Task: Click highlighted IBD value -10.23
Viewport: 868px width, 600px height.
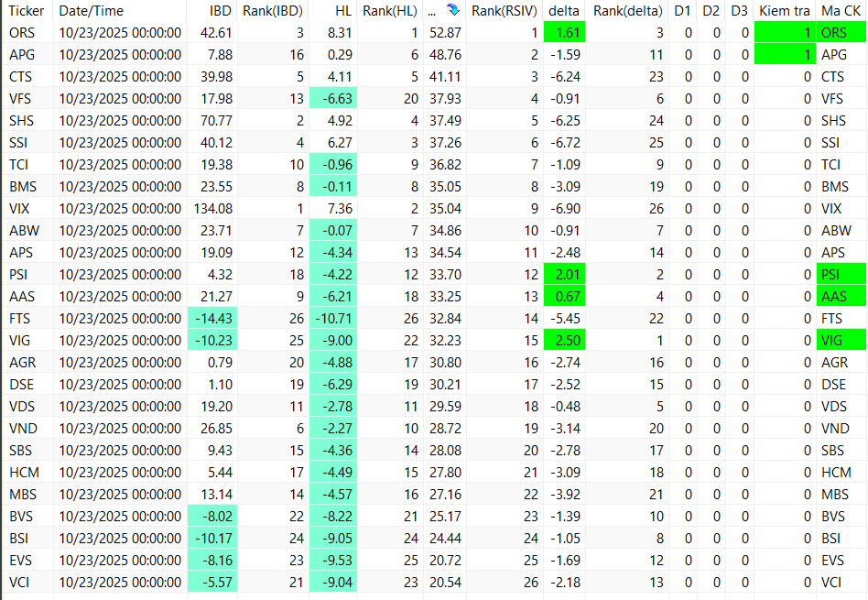Action: coord(212,341)
